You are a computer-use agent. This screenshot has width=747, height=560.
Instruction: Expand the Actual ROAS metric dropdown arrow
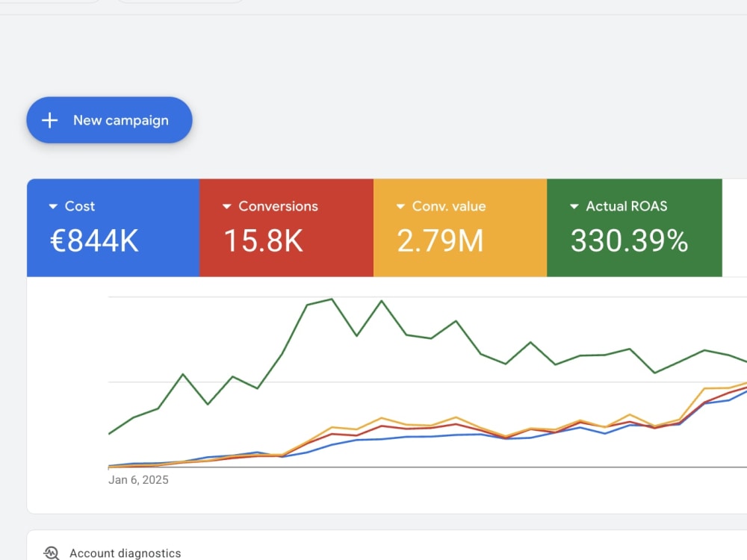574,206
